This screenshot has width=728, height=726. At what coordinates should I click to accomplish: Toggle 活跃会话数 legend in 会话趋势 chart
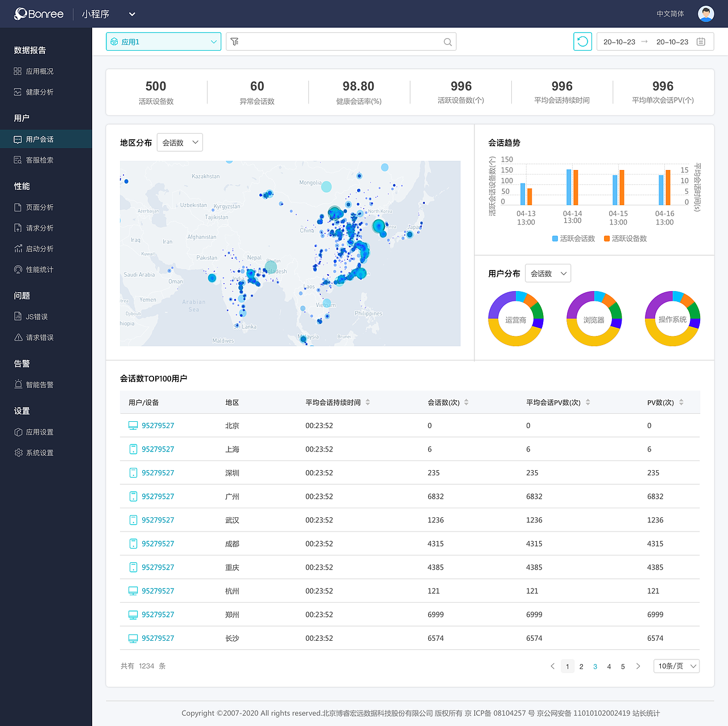point(573,239)
